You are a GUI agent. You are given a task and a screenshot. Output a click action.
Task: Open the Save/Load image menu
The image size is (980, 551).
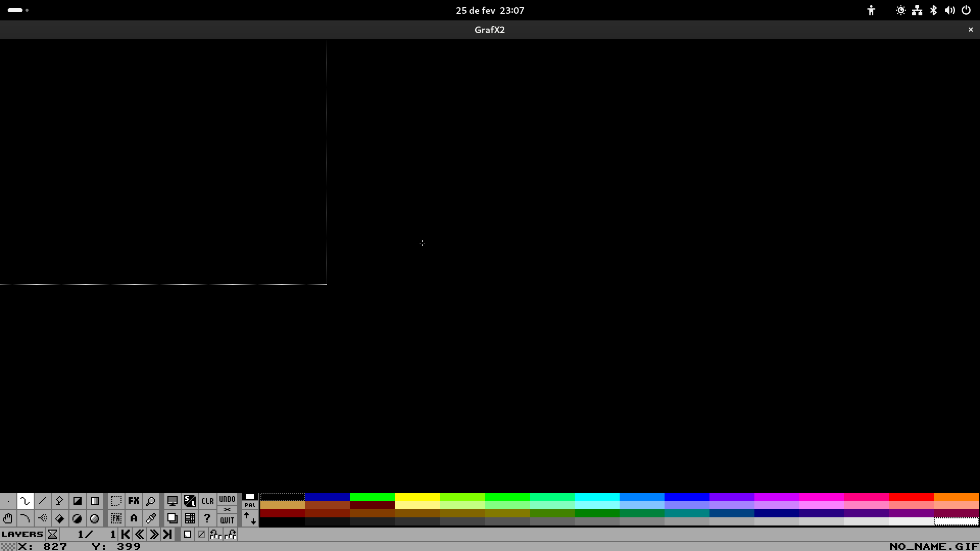(x=190, y=501)
